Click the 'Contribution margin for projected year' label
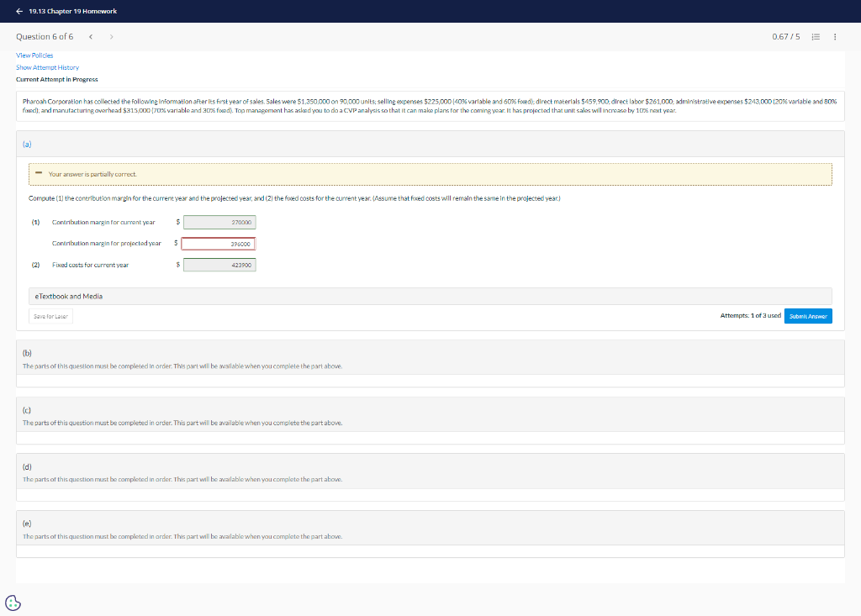 click(107, 243)
